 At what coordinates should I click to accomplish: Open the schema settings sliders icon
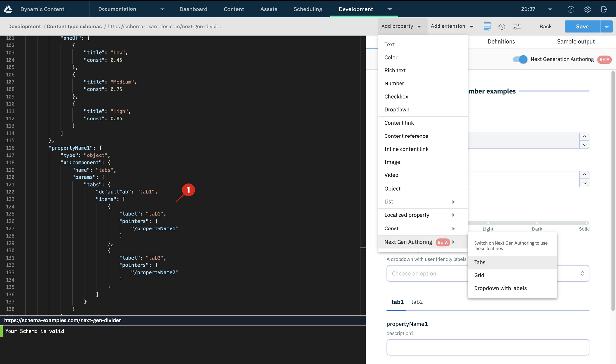[516, 27]
